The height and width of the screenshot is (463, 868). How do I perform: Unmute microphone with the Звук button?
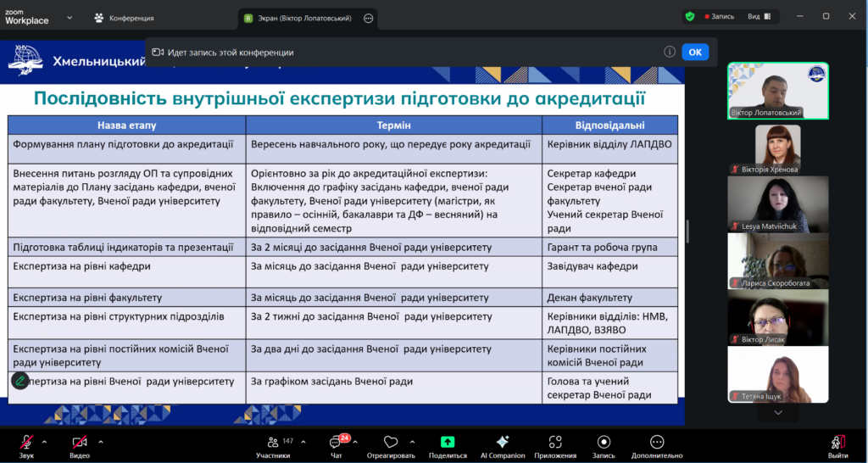coord(27,442)
